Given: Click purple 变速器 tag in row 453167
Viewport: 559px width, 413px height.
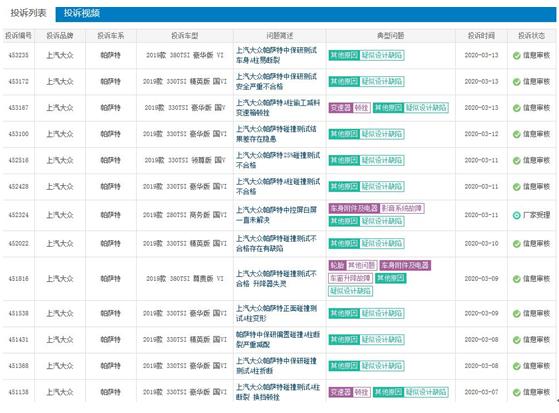Looking at the screenshot, I should pyautogui.click(x=340, y=108).
